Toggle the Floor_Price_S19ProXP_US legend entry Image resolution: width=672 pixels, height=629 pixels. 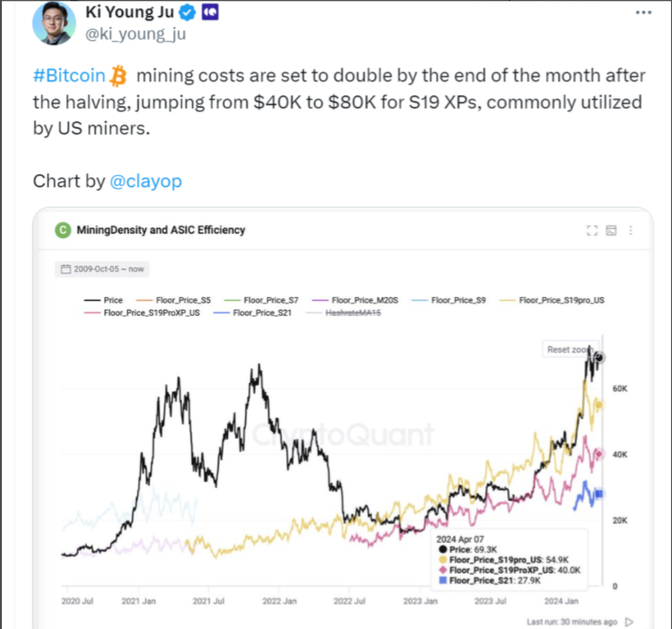click(142, 313)
